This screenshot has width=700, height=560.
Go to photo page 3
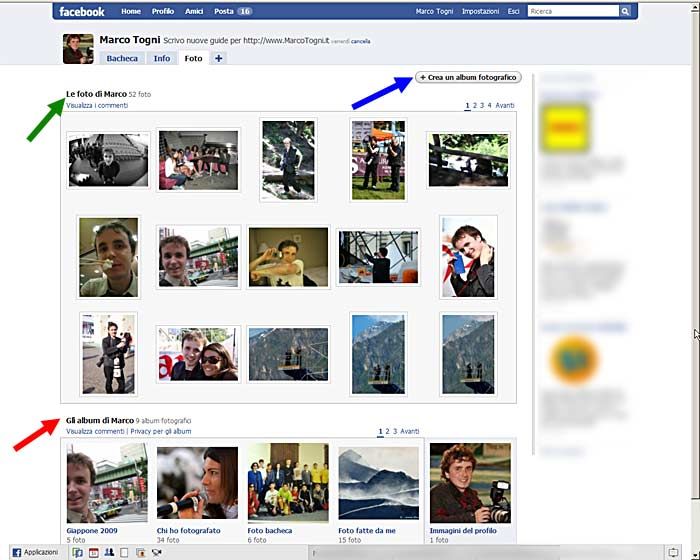pos(482,105)
